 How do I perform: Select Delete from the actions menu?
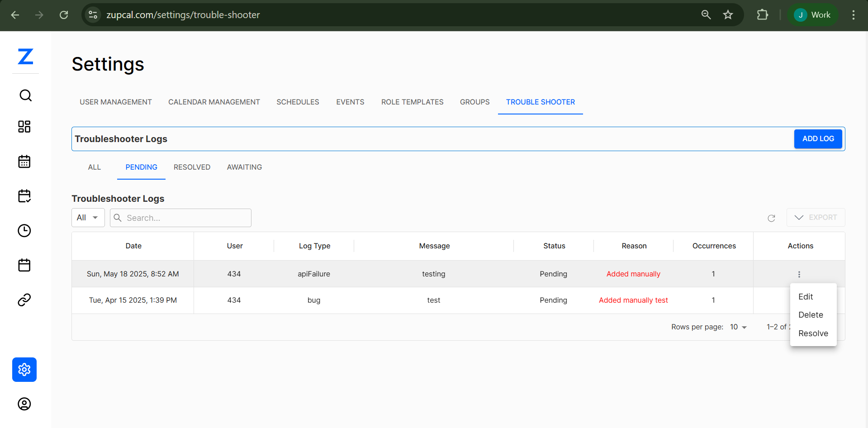tap(811, 314)
